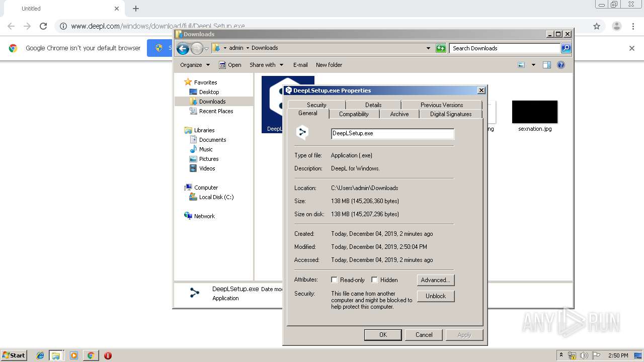Click Chrome's address bar URL

[x=158, y=26]
